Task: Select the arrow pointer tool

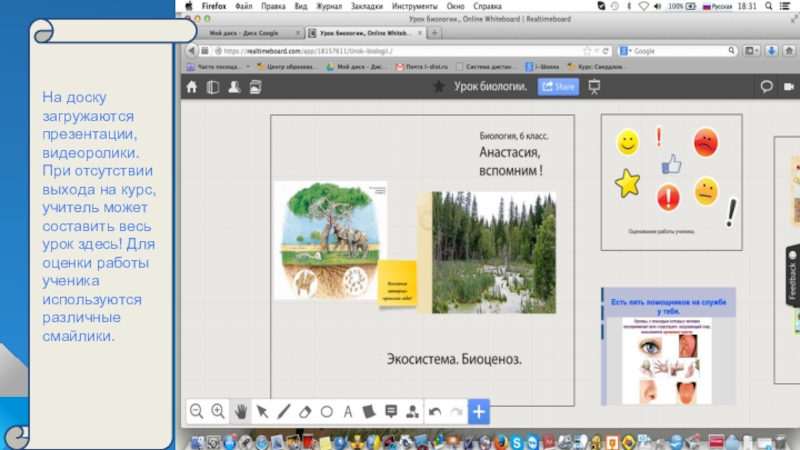Action: pyautogui.click(x=262, y=411)
